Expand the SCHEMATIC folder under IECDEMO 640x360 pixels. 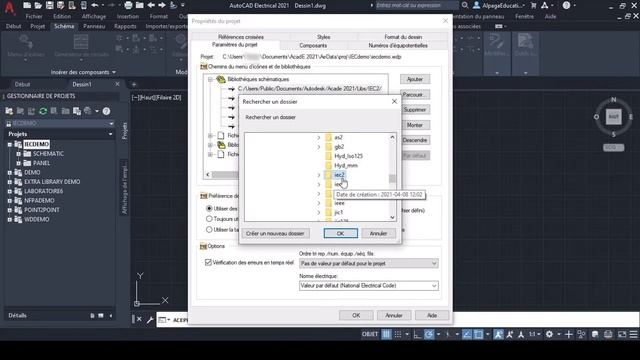pos(18,154)
